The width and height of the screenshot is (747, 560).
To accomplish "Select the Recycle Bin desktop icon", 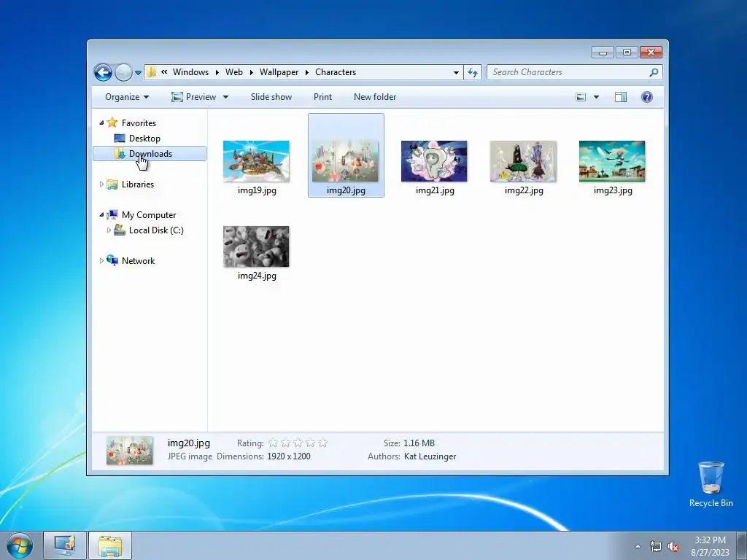I will pyautogui.click(x=711, y=484).
